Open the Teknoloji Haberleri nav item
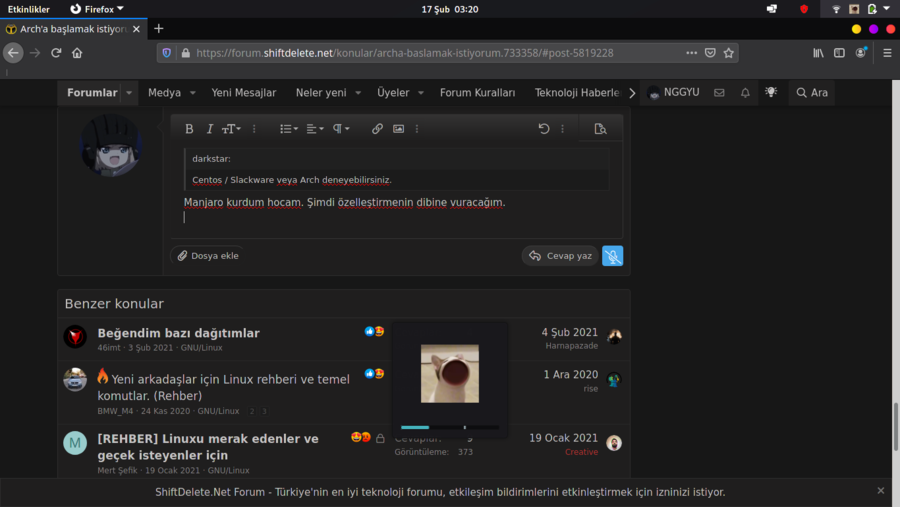The image size is (900, 507). pyautogui.click(x=577, y=92)
